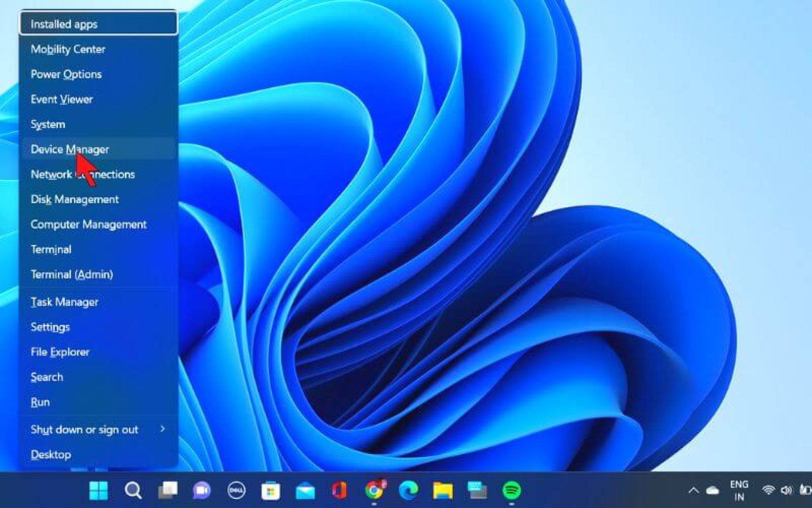Open Terminal (Admin) from the menu
This screenshot has width=812, height=508.
pyautogui.click(x=72, y=274)
